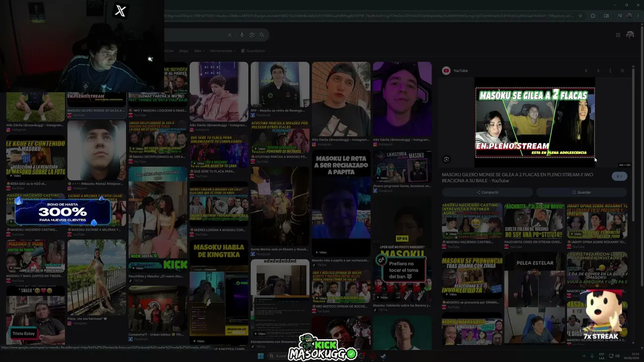The height and width of the screenshot is (362, 644).
Task: Open Steam from the taskbar
Action: coord(383,356)
